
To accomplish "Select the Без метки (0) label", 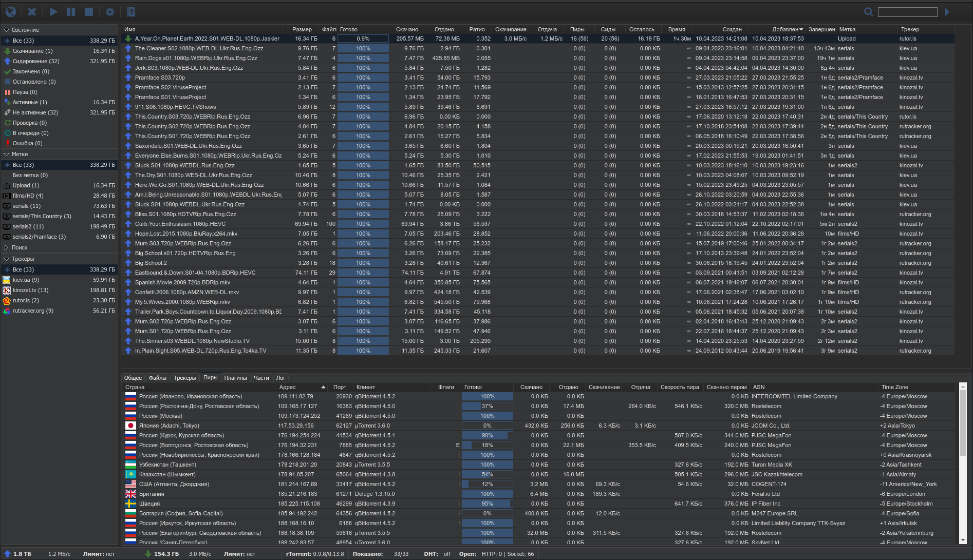I will pyautogui.click(x=59, y=175).
